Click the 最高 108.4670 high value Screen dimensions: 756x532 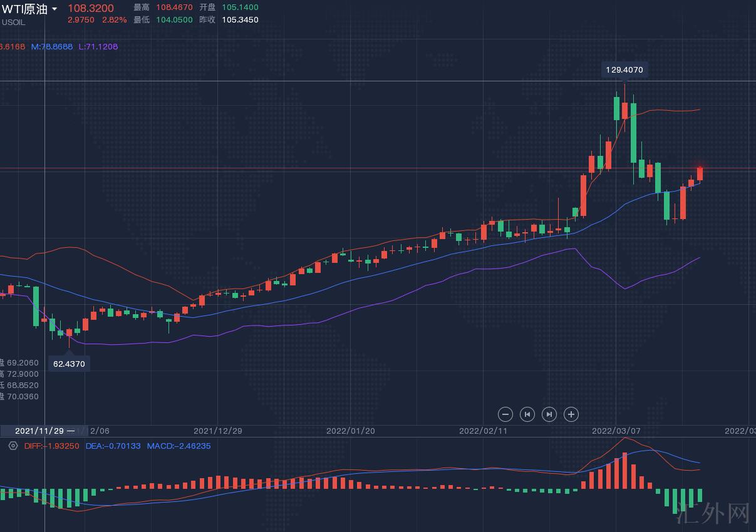point(173,8)
